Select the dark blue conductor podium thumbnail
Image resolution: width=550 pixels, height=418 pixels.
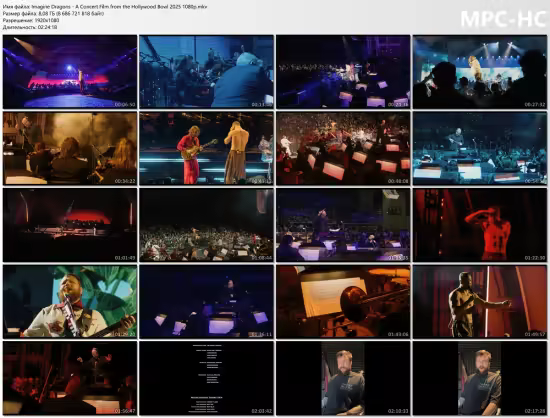[206, 302]
